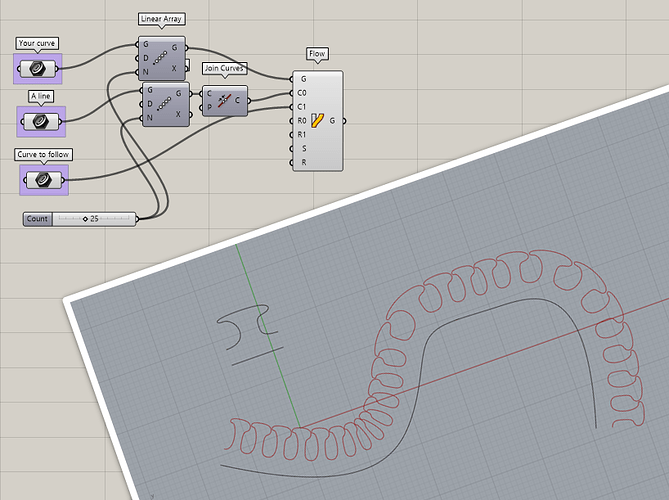This screenshot has width=669, height=500.
Task: Click the "Count" slider name button
Action: click(x=38, y=219)
